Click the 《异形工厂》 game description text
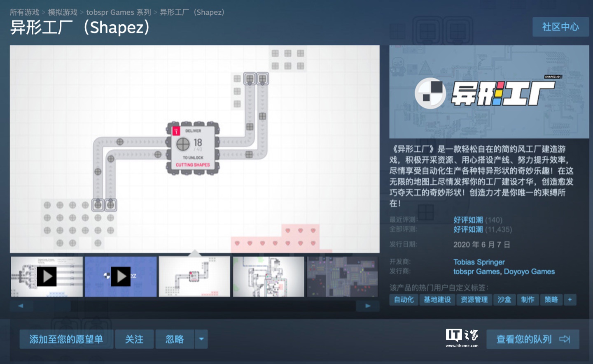The height and width of the screenshot is (364, 593). tap(482, 176)
